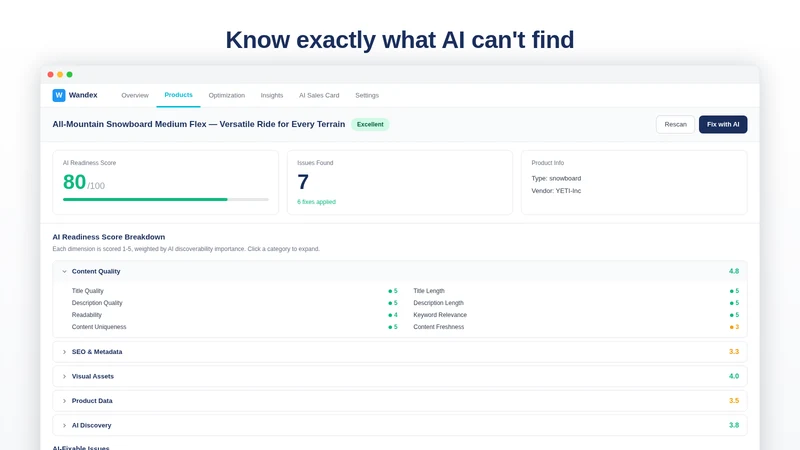Click the Title Quality metric label

tap(87, 291)
